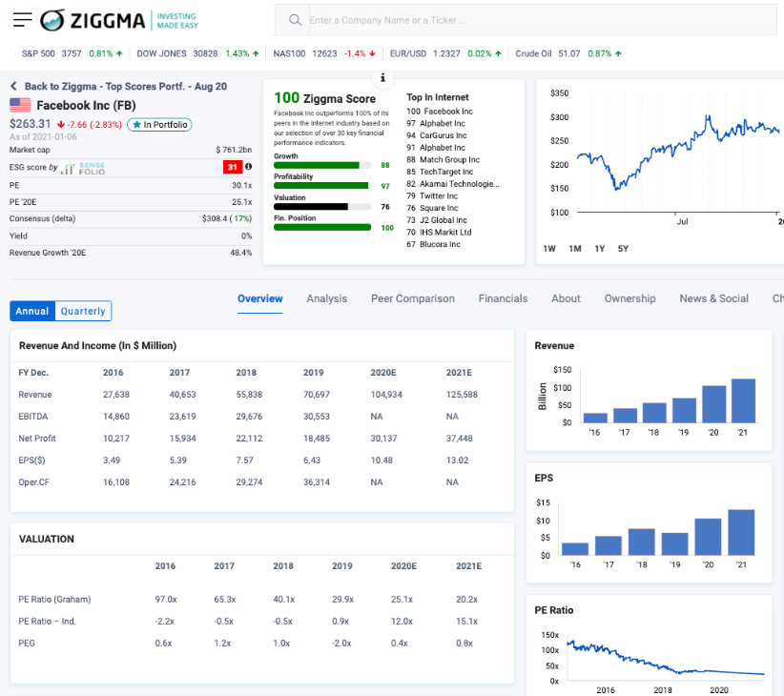Focus the company name or ticker search field
The image size is (784, 696).
click(543, 20)
